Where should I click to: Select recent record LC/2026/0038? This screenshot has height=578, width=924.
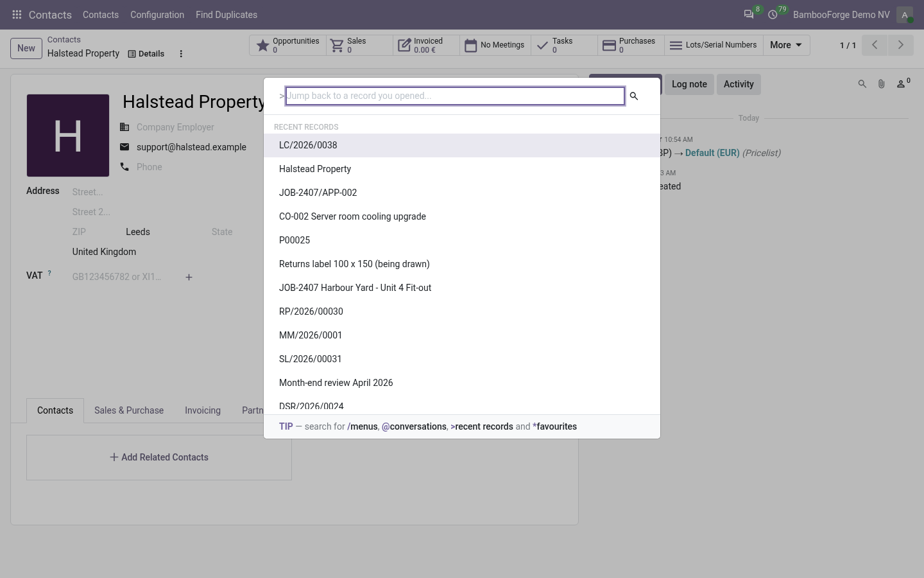462,145
